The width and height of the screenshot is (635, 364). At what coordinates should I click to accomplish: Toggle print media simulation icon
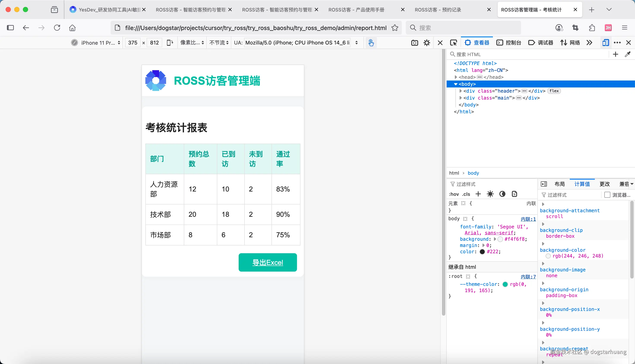[514, 194]
